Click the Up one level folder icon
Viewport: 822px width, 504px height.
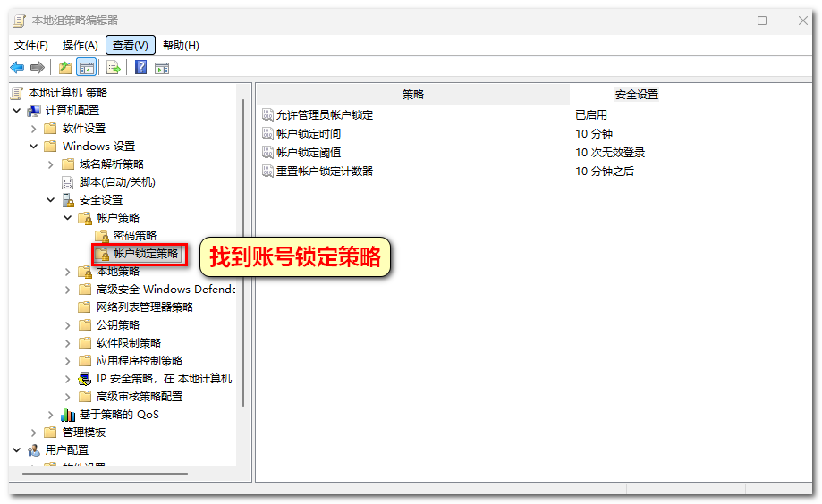coord(64,68)
